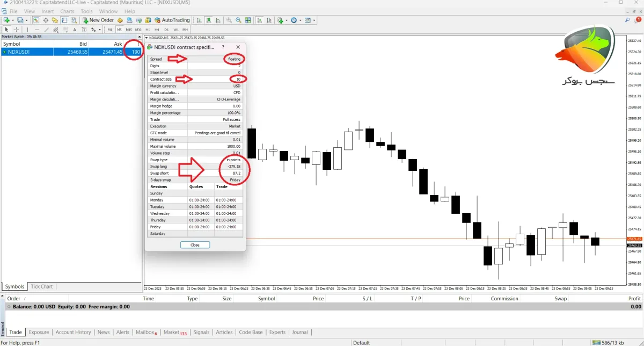Select the Text Label tool
This screenshot has width=644, height=346.
point(84,29)
